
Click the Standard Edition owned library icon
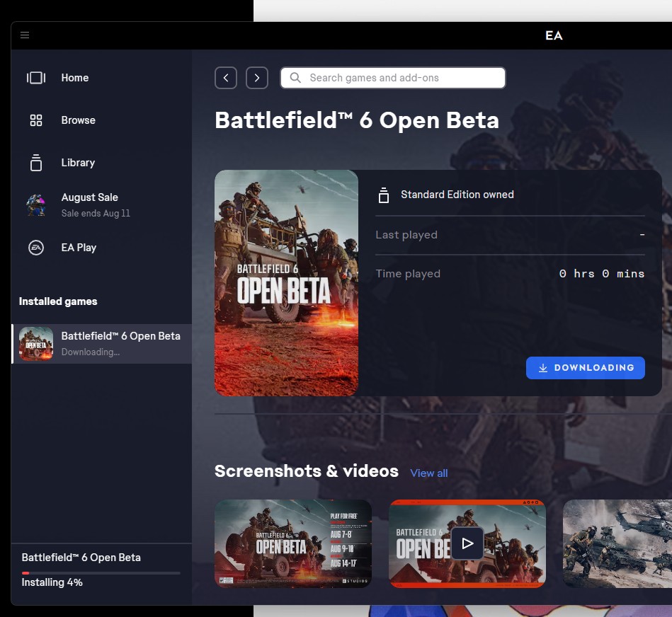pyautogui.click(x=384, y=195)
